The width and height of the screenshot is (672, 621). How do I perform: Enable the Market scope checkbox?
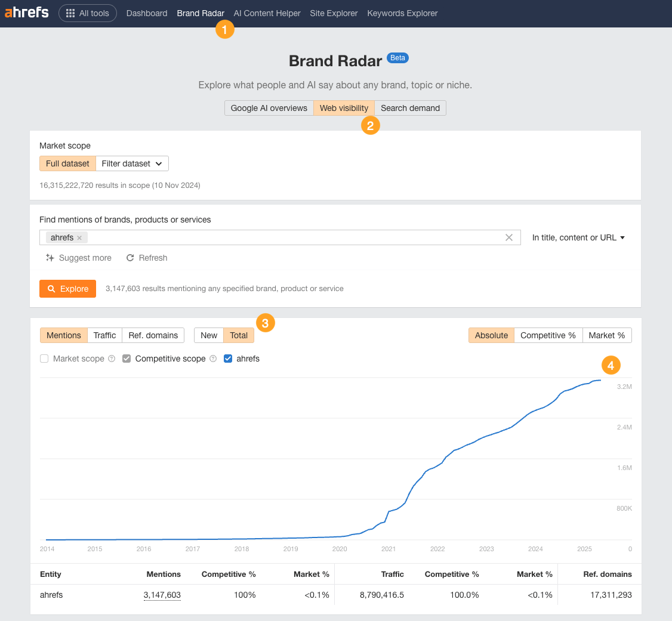click(x=44, y=359)
